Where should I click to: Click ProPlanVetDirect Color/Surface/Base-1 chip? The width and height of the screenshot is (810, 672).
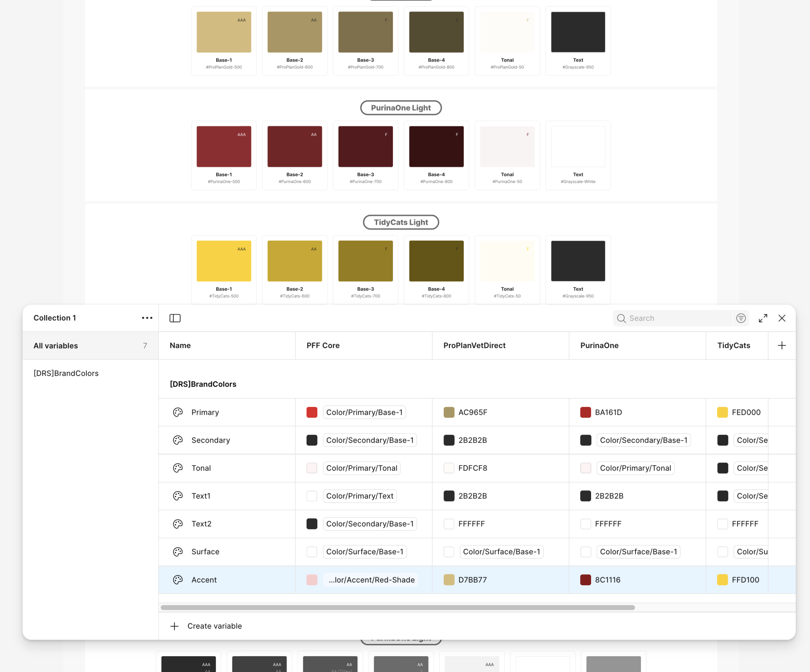pyautogui.click(x=502, y=552)
